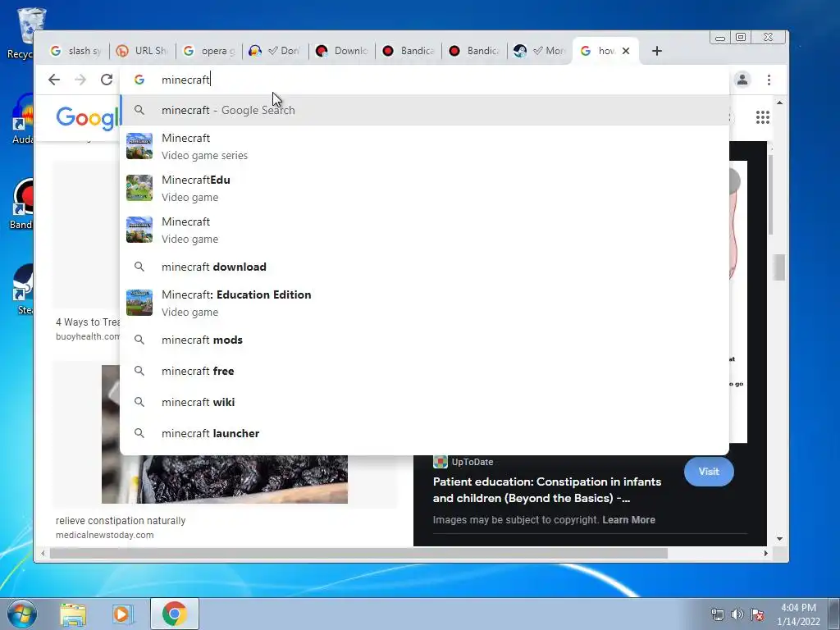840x630 pixels.
Task: Open the Chrome profile avatar menu
Action: click(742, 80)
